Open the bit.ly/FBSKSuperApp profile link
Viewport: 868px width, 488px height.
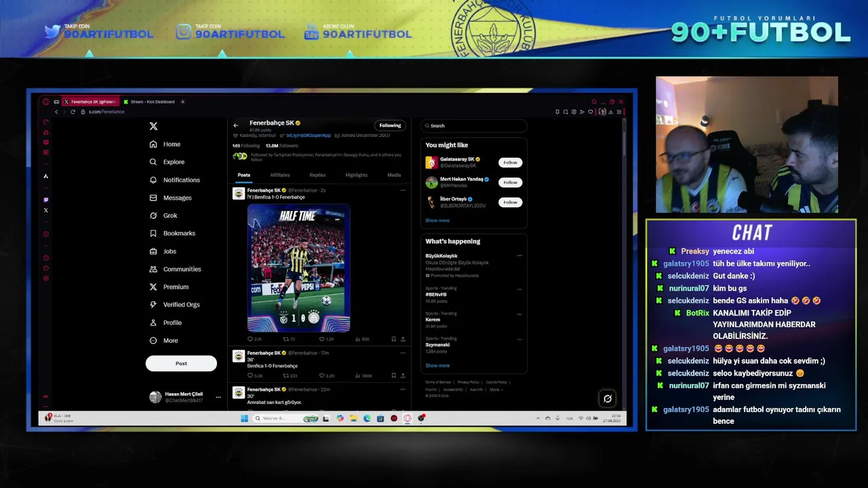tap(309, 136)
